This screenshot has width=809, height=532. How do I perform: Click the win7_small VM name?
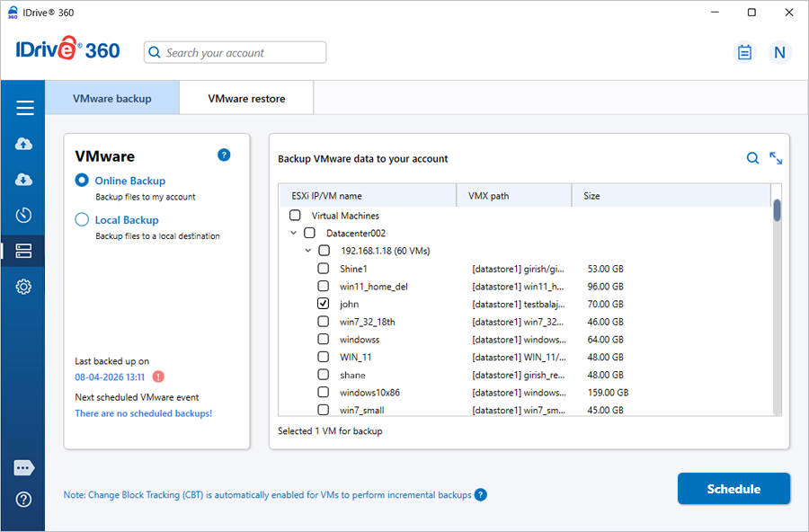pos(361,410)
